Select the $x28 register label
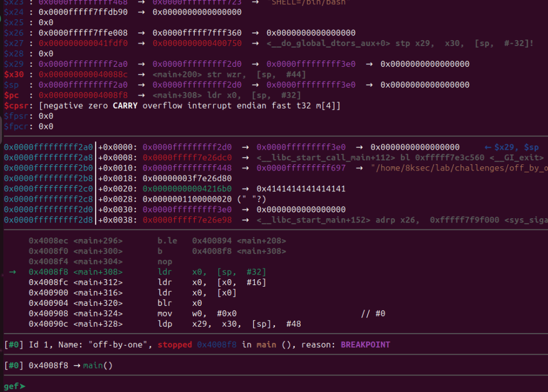The image size is (548, 392). 14,54
